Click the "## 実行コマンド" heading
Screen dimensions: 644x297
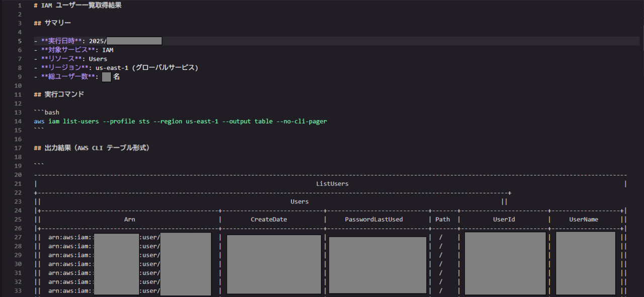59,94
